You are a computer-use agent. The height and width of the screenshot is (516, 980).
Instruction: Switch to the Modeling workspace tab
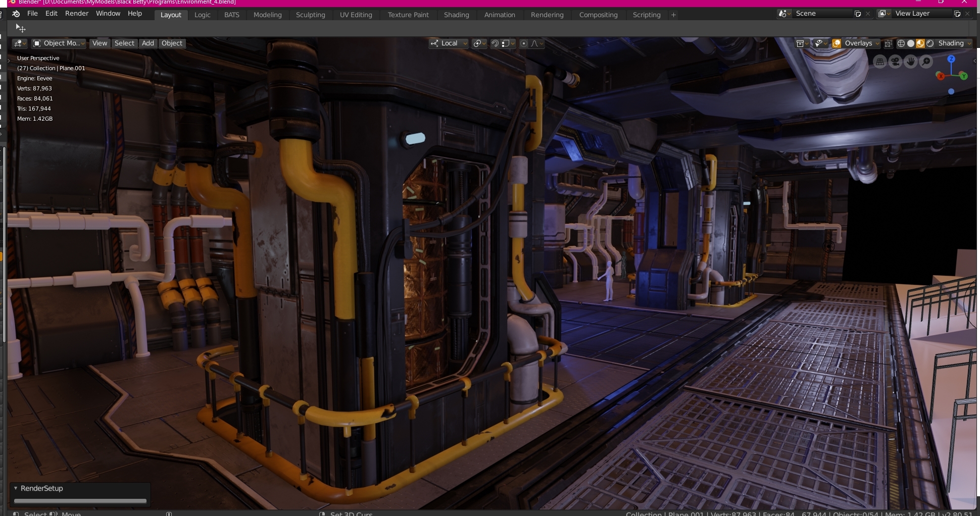pyautogui.click(x=268, y=15)
